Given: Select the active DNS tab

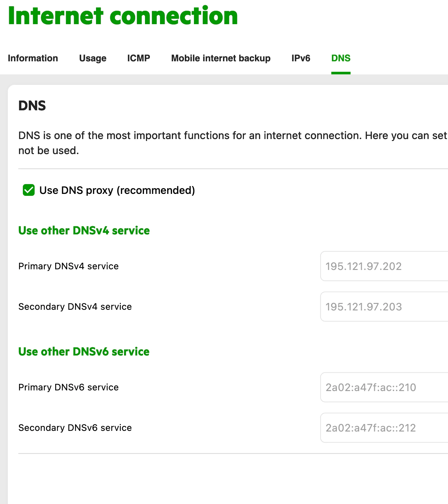Looking at the screenshot, I should 341,58.
